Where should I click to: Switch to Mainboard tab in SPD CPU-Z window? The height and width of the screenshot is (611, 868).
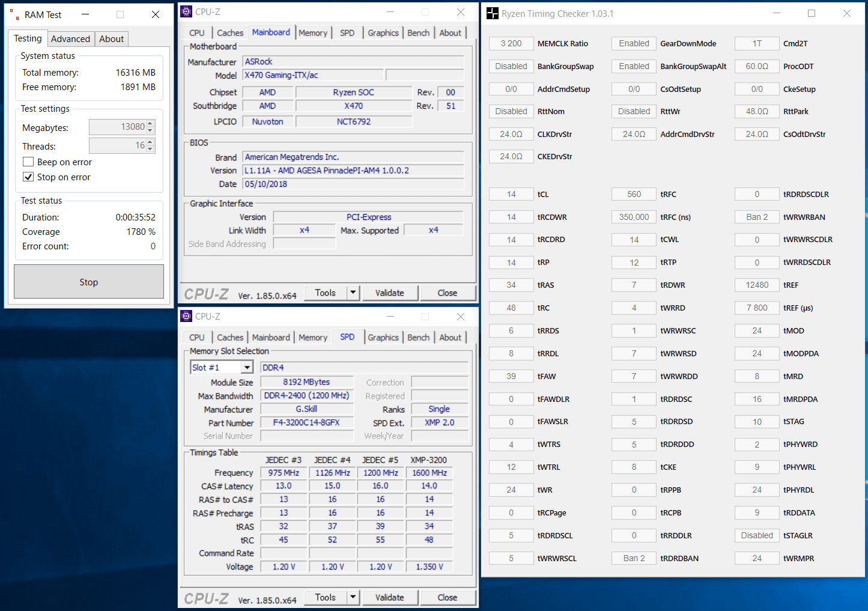click(x=271, y=338)
